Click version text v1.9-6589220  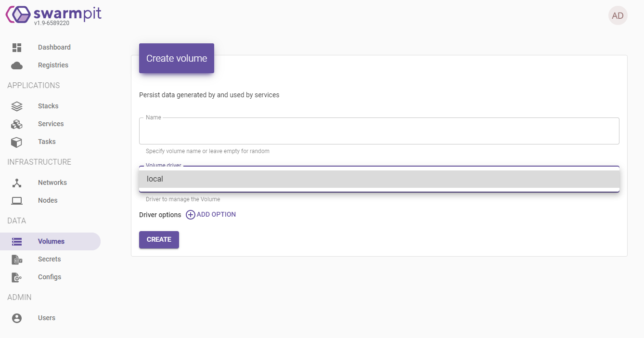pyautogui.click(x=52, y=23)
